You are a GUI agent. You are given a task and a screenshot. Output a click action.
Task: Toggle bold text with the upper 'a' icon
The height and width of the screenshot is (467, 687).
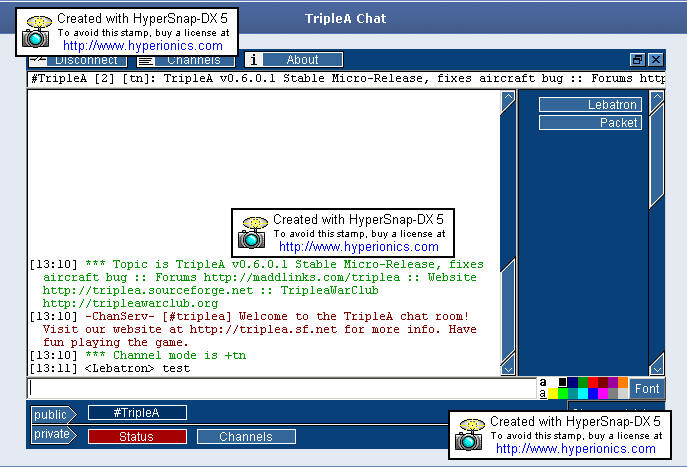pyautogui.click(x=543, y=382)
